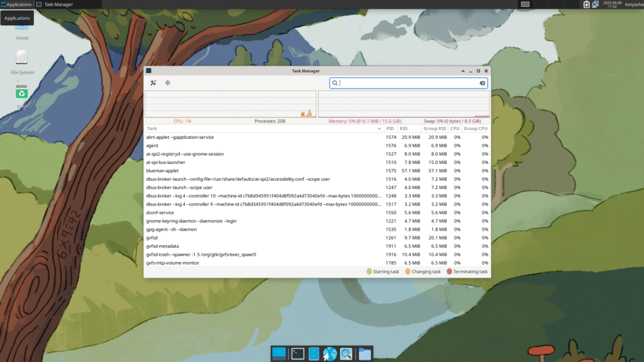This screenshot has width=644, height=362.
Task: Sort processes by the PID column header
Action: [390, 128]
